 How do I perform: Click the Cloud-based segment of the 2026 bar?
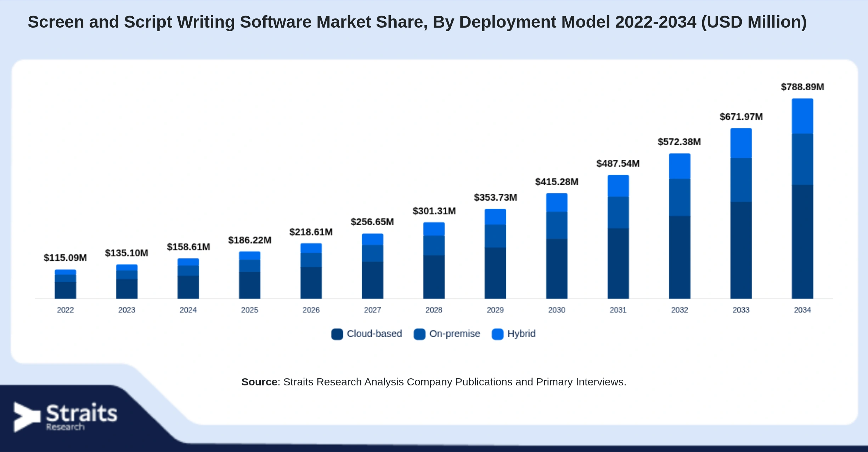[311, 283]
